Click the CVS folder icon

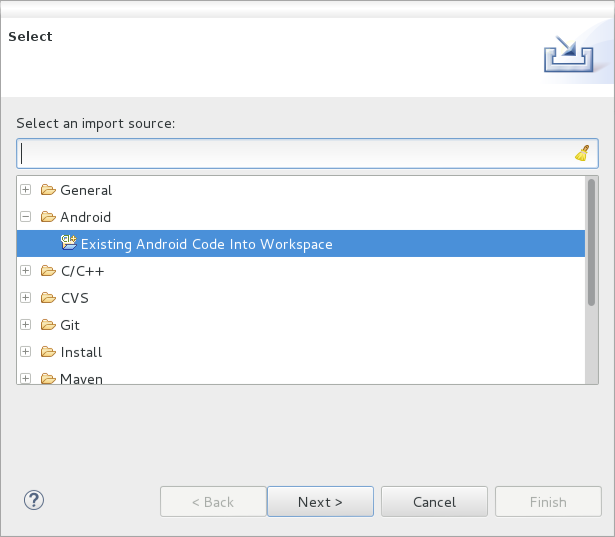click(48, 298)
